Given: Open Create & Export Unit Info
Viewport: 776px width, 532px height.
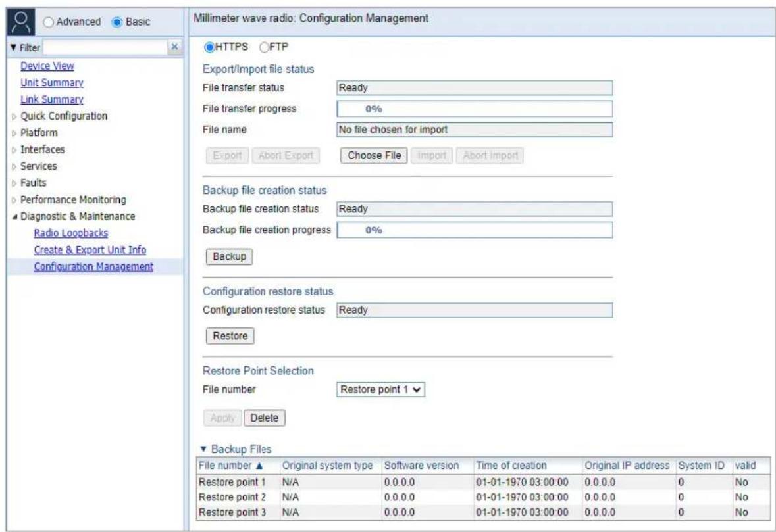Looking at the screenshot, I should tap(90, 250).
